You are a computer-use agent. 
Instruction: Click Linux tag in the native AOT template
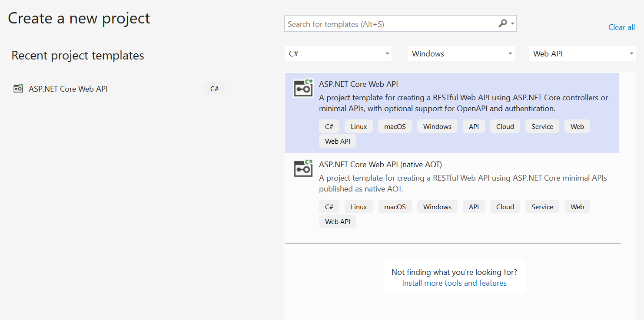point(359,207)
